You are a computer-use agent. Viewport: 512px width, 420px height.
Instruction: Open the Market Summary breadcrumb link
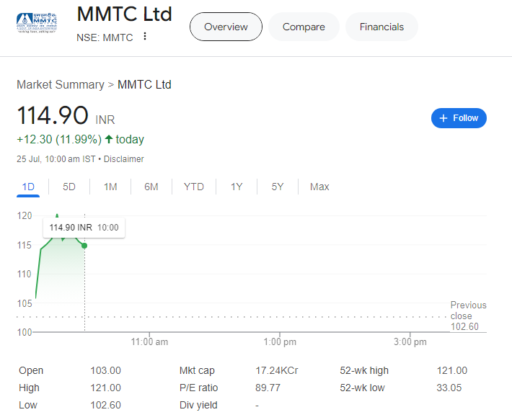point(61,85)
